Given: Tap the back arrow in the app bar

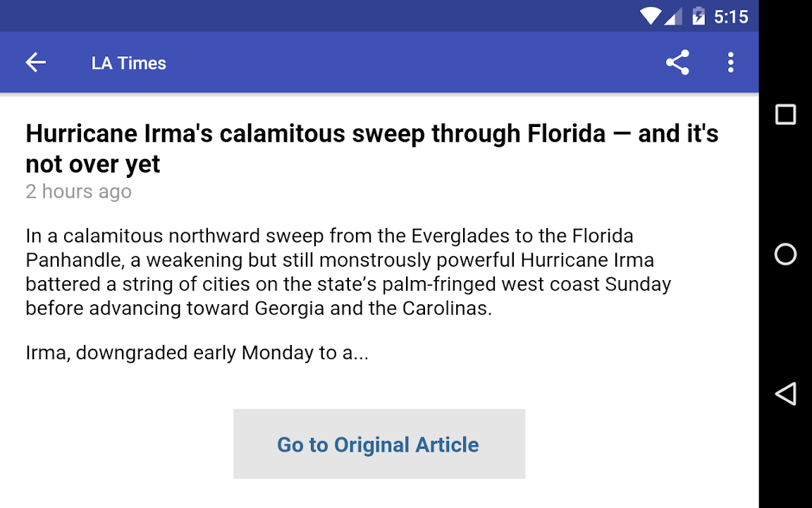Looking at the screenshot, I should tap(36, 63).
